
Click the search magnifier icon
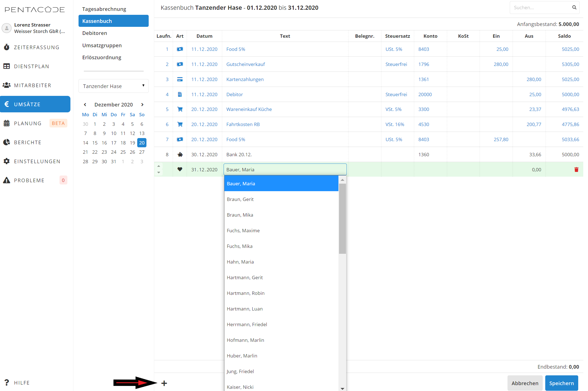click(574, 8)
